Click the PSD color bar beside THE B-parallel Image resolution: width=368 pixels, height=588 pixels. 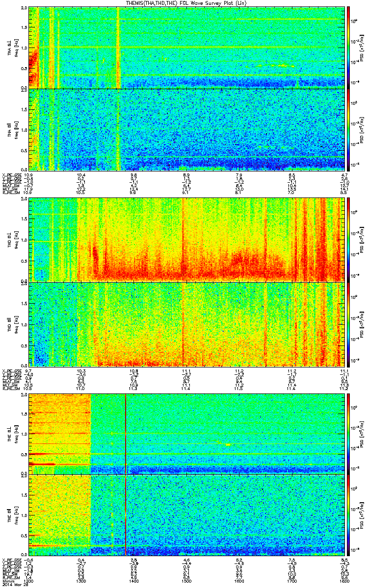tap(349, 514)
